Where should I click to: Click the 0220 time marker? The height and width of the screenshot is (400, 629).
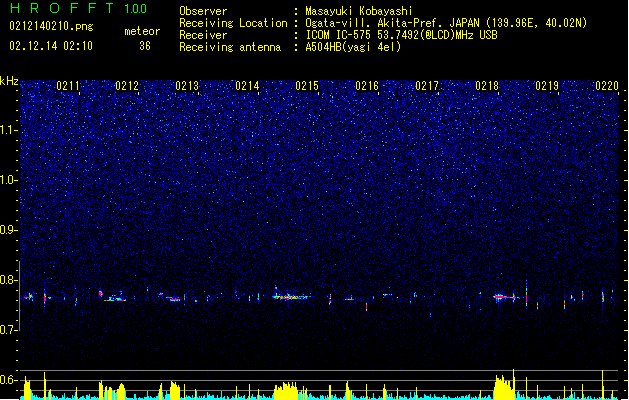[x=607, y=86]
